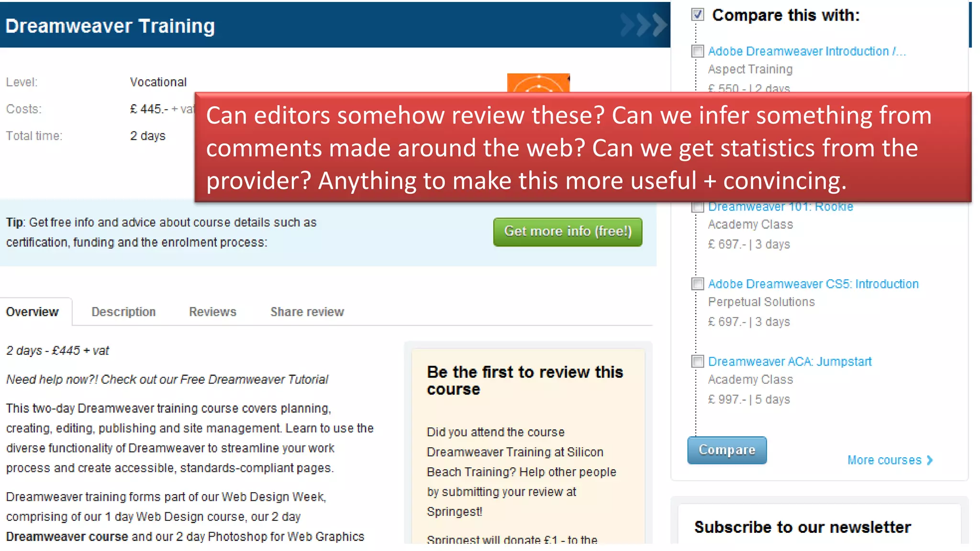Click the 'Tip' advice text

161,232
